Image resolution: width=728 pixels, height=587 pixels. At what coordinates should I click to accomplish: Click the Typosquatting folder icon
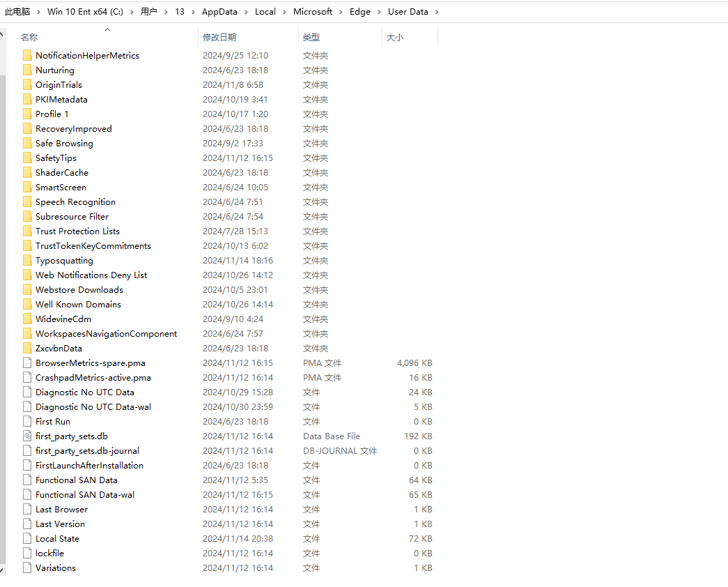[27, 260]
